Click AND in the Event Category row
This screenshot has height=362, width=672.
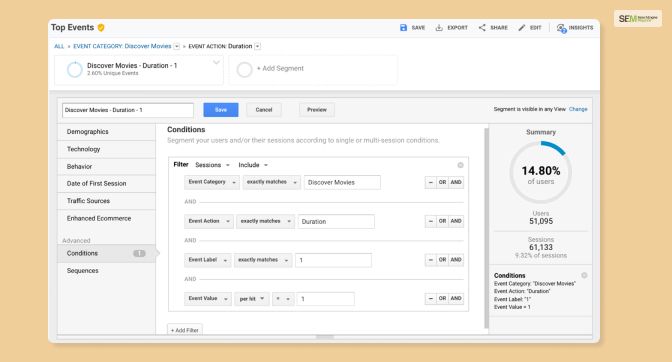tap(456, 182)
